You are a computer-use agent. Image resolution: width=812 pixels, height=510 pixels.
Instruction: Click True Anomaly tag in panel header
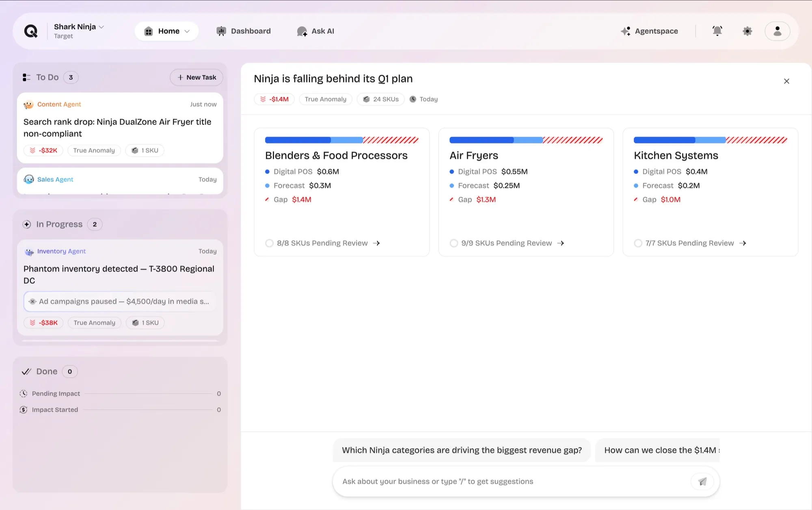[326, 99]
